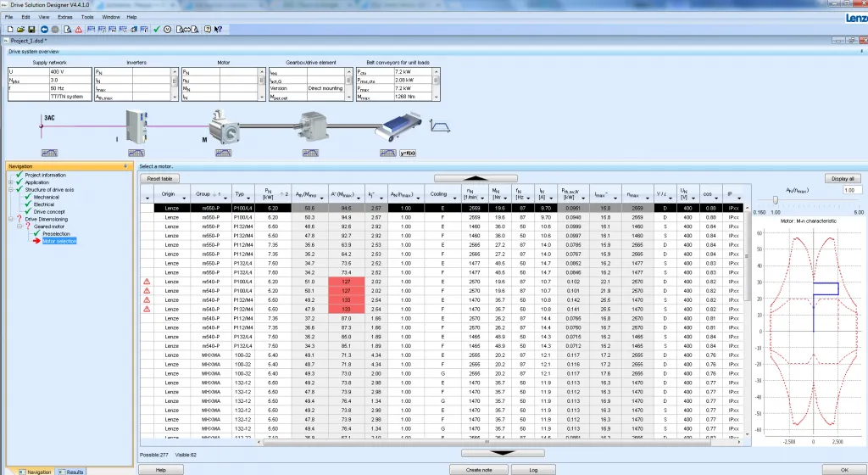Viewport: 868px width, 475px height.
Task: Click the blue back arrow toolbar icon
Action: (44, 29)
